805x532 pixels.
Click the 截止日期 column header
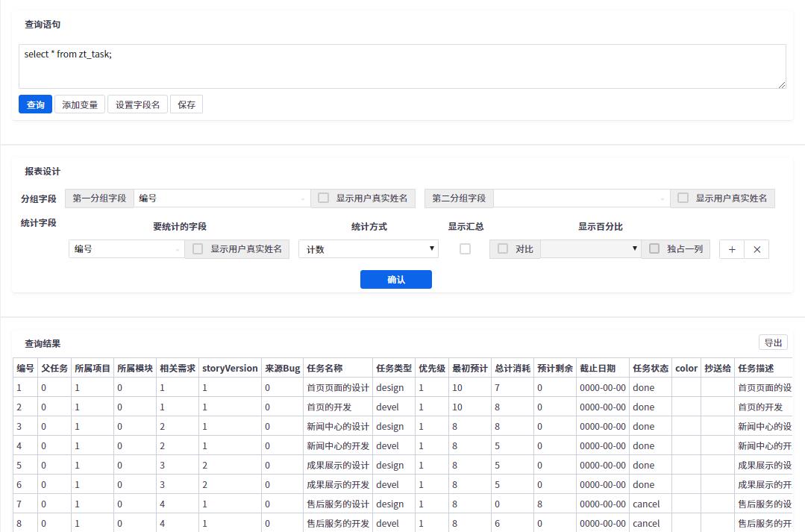point(598,368)
